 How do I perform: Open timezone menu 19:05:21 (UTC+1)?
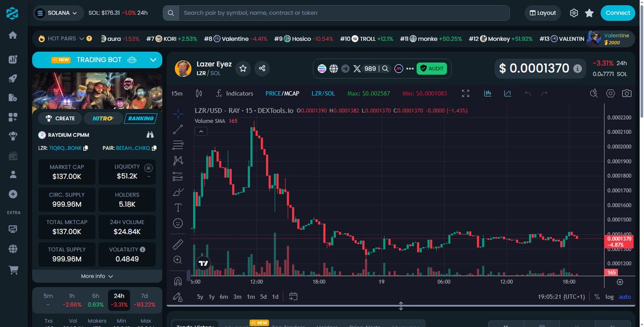coord(561,296)
